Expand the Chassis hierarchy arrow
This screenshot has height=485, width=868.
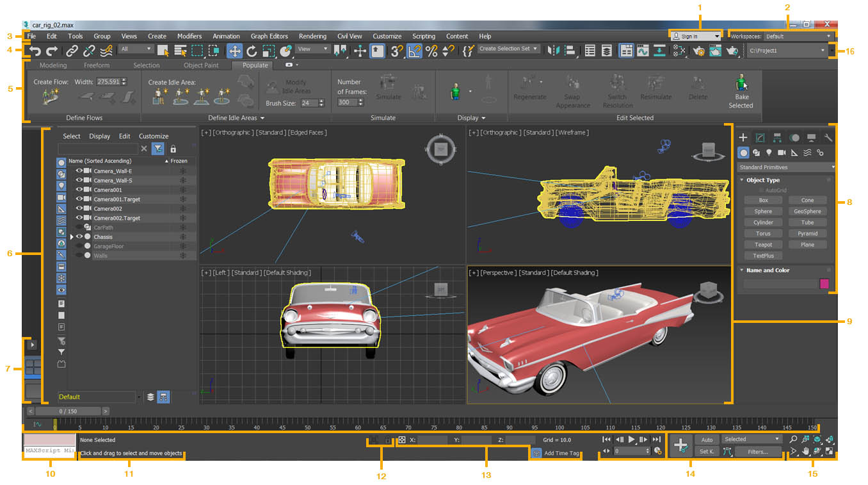coord(71,237)
